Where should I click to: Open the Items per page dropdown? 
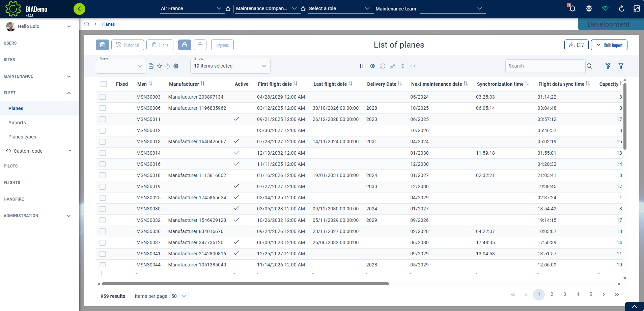179,296
